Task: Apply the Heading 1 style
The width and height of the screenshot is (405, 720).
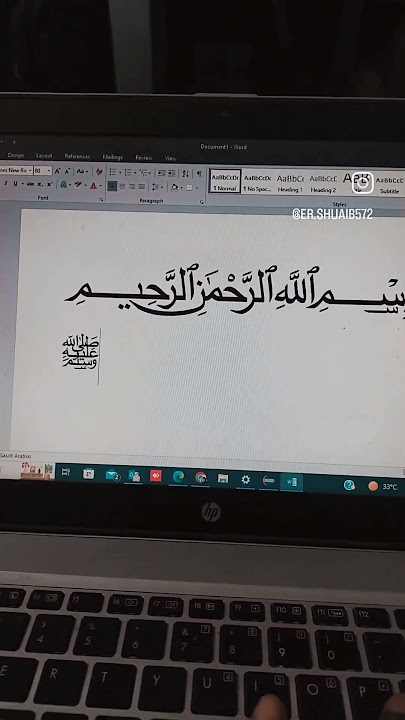Action: pyautogui.click(x=290, y=183)
